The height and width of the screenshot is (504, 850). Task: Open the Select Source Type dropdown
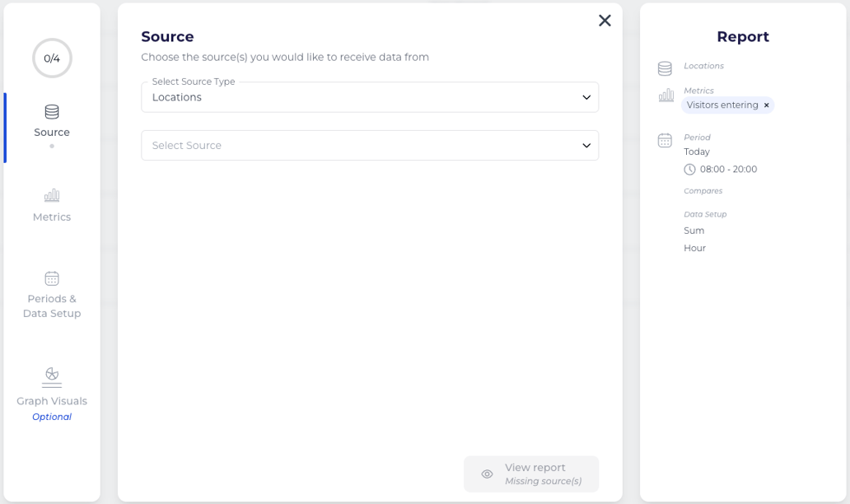tap(370, 97)
